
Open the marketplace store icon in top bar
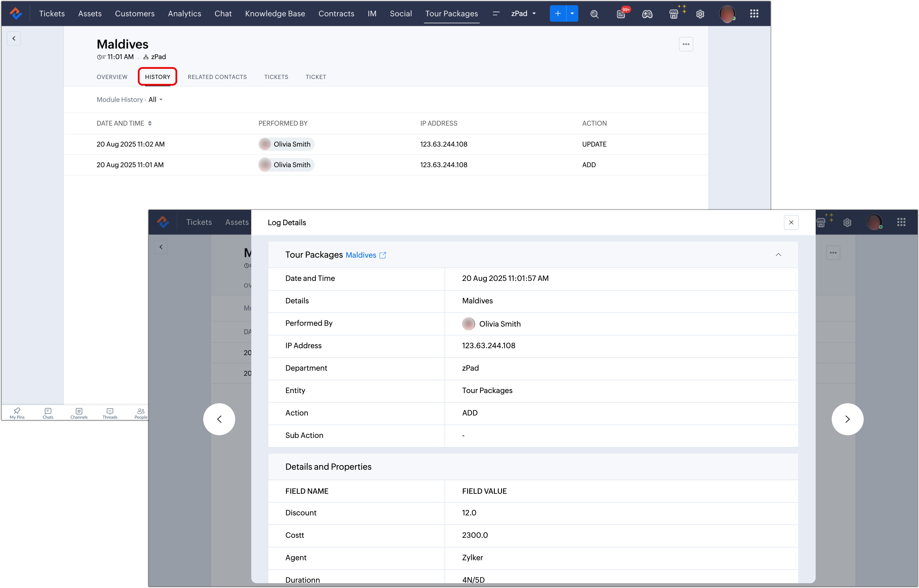click(x=674, y=14)
